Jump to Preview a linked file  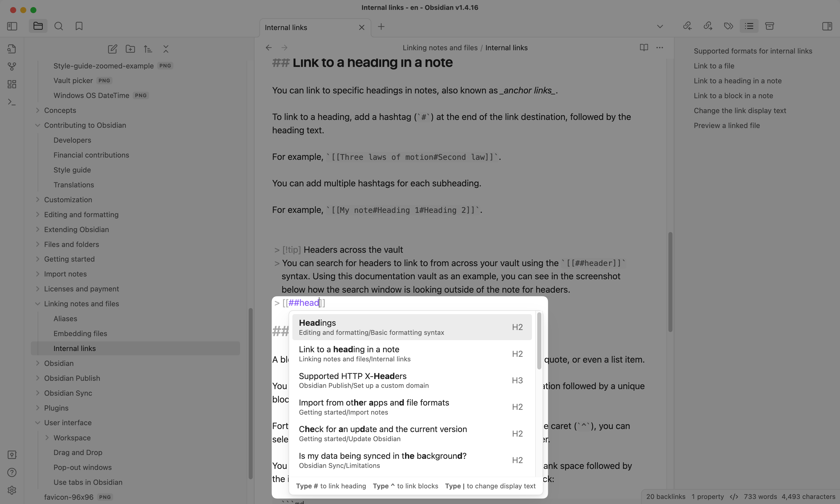(727, 126)
